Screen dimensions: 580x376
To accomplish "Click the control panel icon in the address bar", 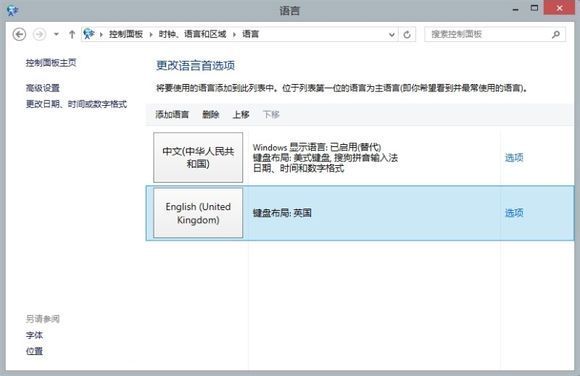I will 89,34.
